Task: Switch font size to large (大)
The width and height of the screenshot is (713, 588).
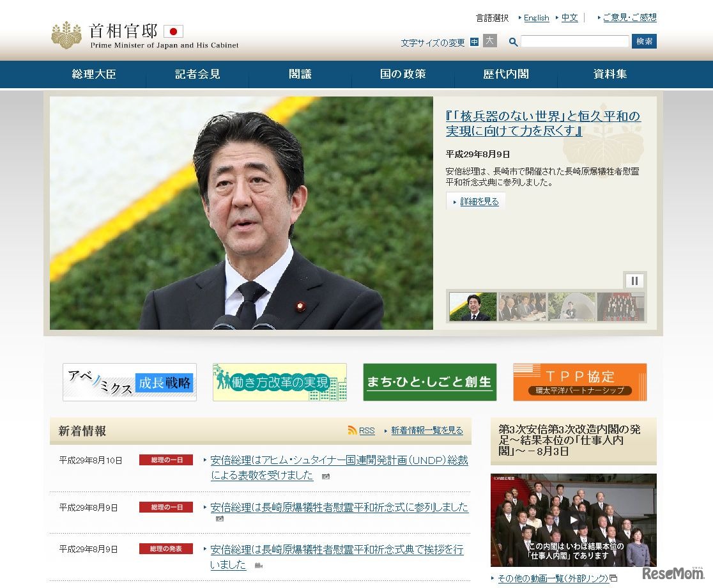Action: (489, 41)
